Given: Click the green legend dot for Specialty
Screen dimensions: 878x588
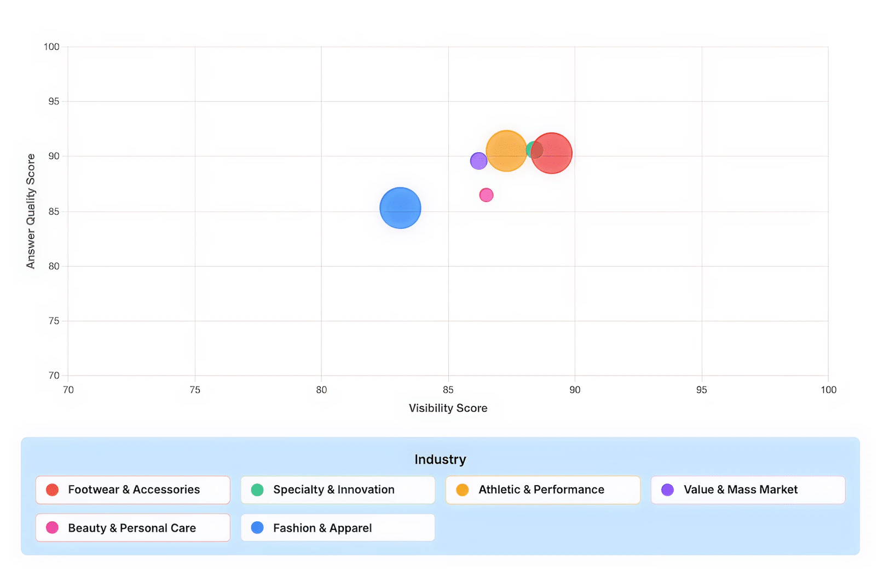Looking at the screenshot, I should coord(257,489).
